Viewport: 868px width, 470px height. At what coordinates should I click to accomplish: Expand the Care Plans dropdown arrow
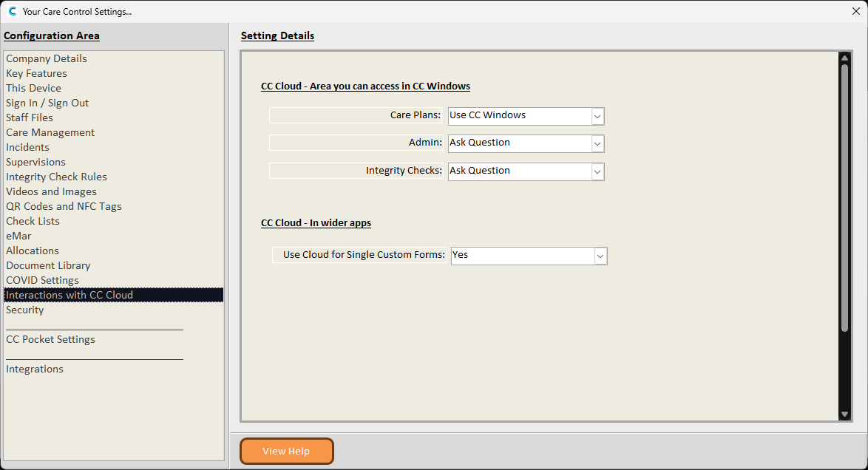(597, 116)
